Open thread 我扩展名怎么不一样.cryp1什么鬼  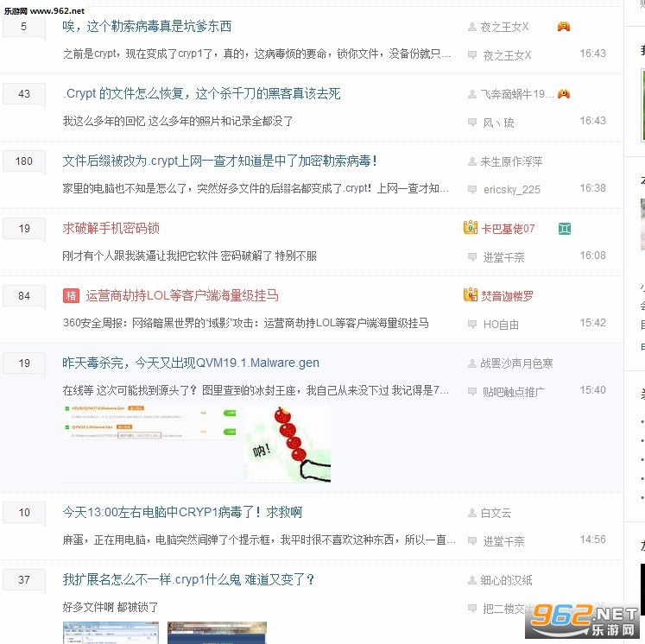(x=188, y=580)
